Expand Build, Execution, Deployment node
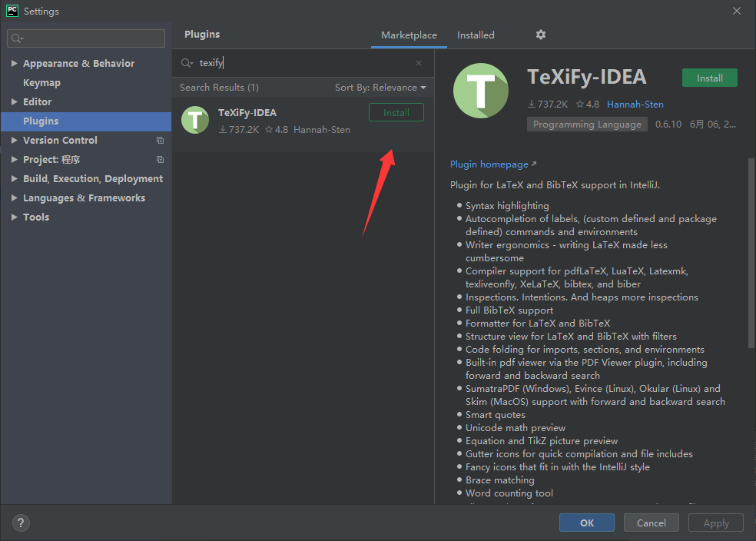Image resolution: width=756 pixels, height=541 pixels. pyautogui.click(x=14, y=179)
